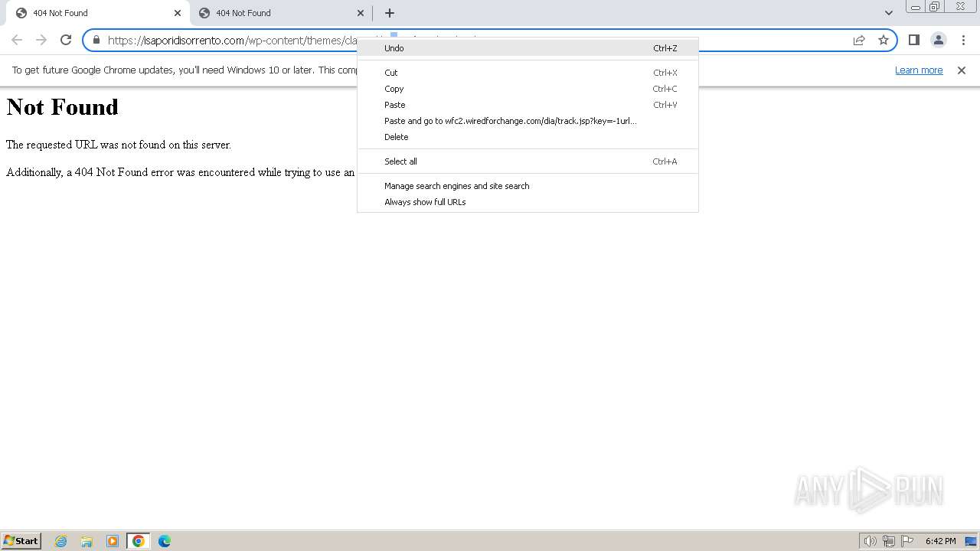Click inside the address bar URL text
980x551 pixels.
[x=234, y=40]
